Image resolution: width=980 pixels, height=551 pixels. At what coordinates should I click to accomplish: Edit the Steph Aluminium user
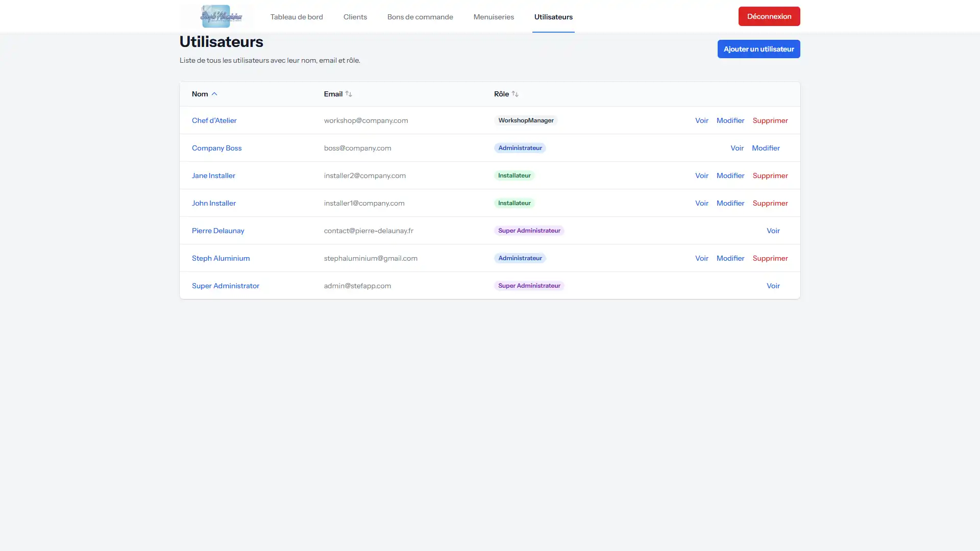(x=730, y=258)
